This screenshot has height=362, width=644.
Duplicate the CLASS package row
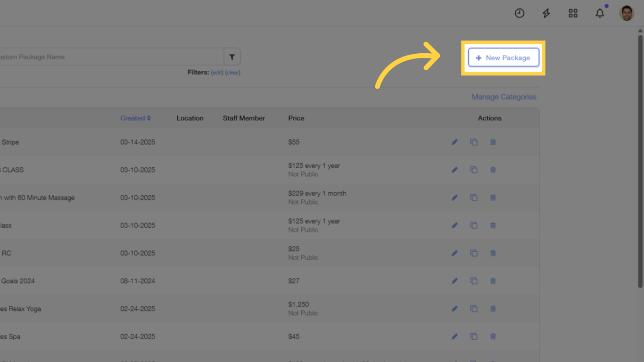(x=474, y=170)
